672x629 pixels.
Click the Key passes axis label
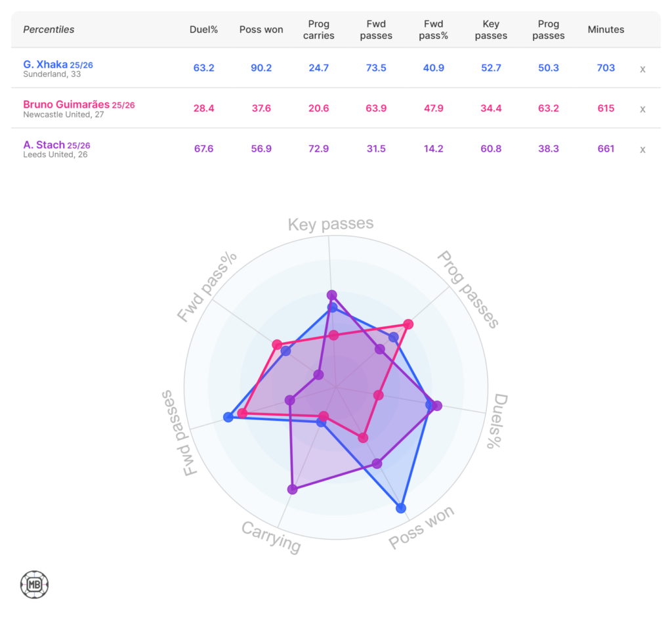coord(331,225)
